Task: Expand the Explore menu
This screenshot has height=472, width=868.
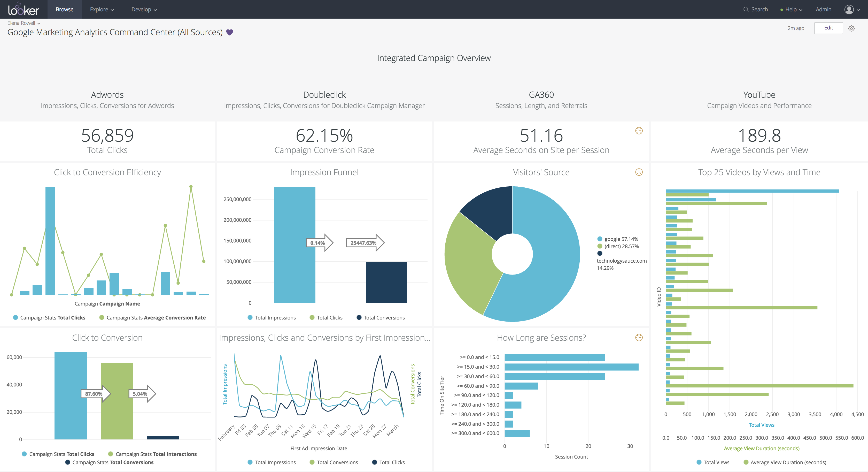Action: click(102, 10)
